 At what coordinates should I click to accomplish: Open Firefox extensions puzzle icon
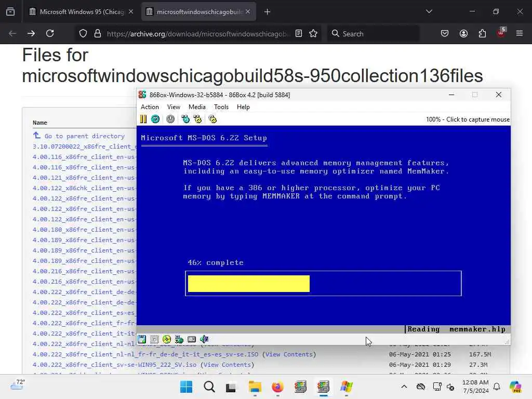(482, 33)
